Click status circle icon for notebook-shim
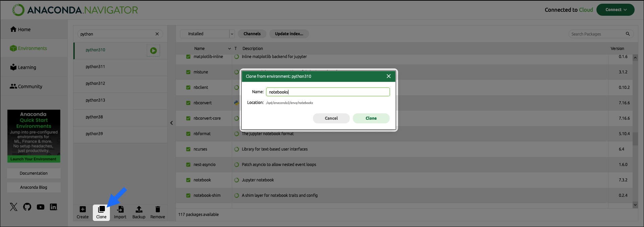Image resolution: width=644 pixels, height=227 pixels. pyautogui.click(x=237, y=195)
